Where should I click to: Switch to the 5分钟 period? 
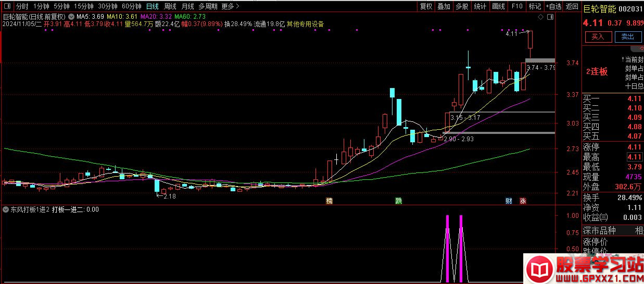tap(61, 7)
